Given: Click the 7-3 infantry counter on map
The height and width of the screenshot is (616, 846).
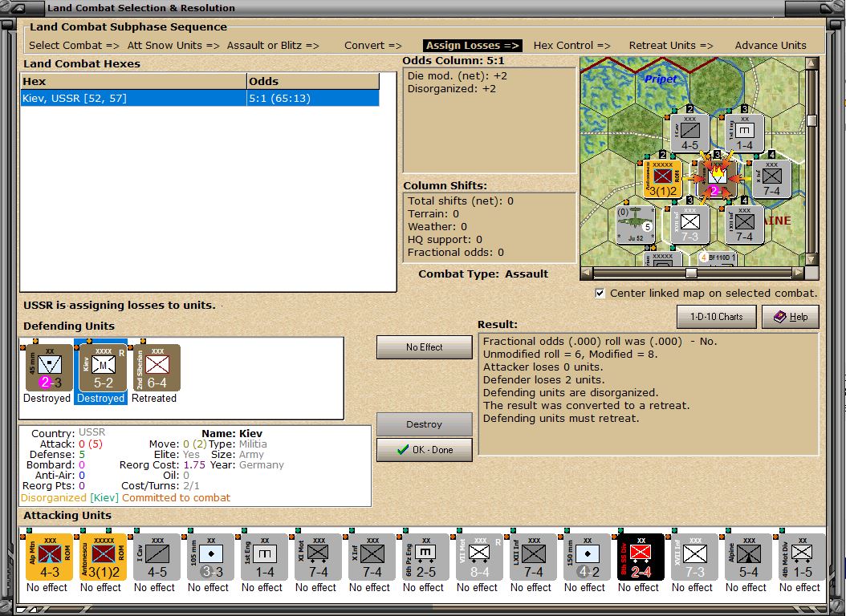Looking at the screenshot, I should (689, 224).
